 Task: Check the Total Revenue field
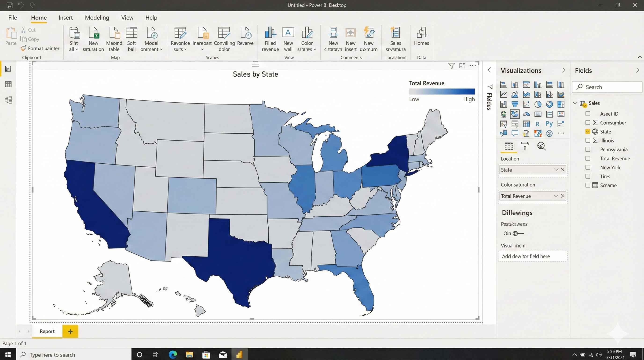(x=588, y=158)
